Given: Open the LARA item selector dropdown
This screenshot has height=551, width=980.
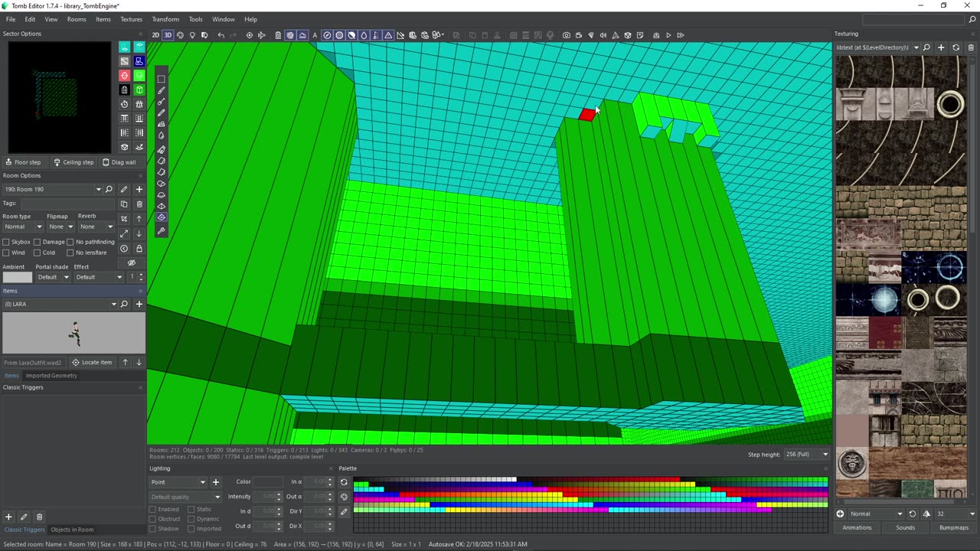Looking at the screenshot, I should pos(114,304).
